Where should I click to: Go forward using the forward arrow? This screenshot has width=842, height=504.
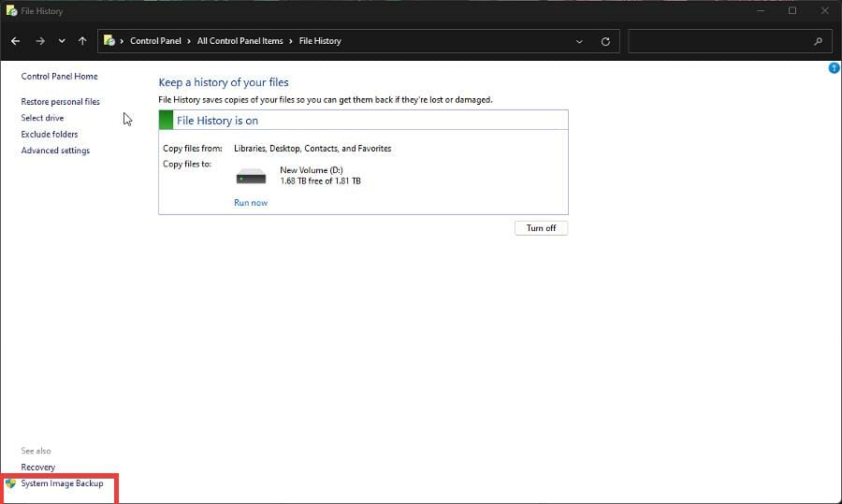(x=40, y=41)
